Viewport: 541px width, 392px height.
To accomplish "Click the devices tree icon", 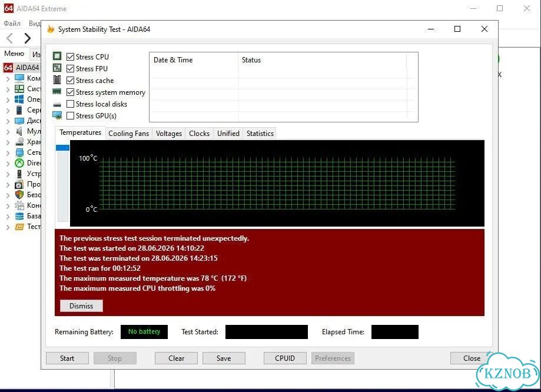I will [x=19, y=174].
